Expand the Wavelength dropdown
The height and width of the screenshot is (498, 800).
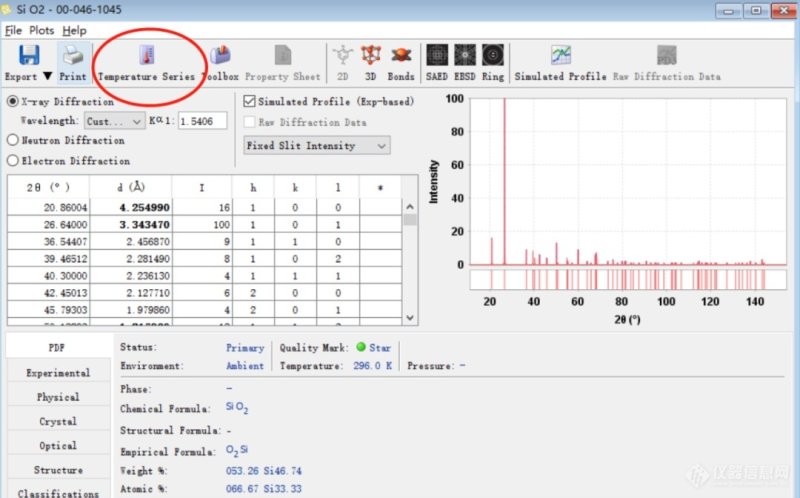(x=115, y=121)
